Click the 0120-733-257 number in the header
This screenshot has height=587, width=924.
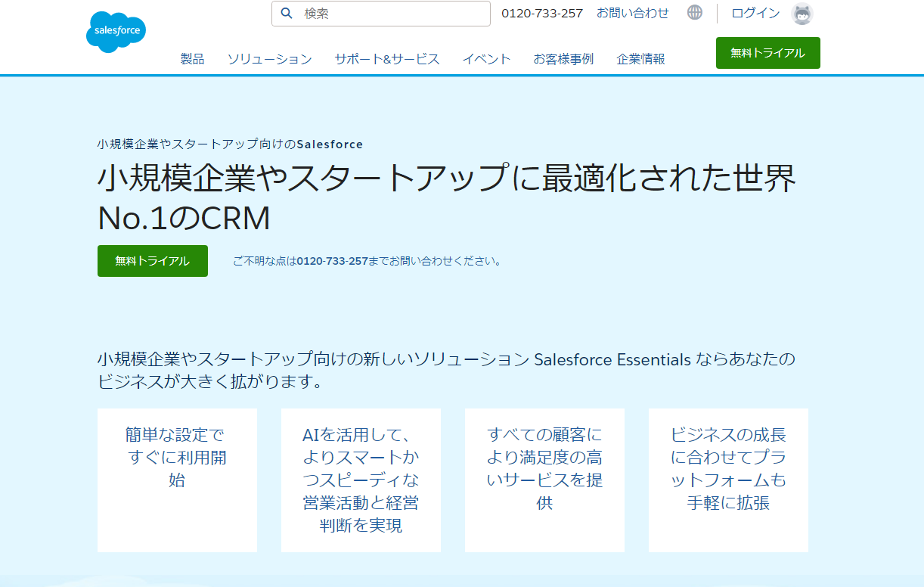(x=542, y=13)
